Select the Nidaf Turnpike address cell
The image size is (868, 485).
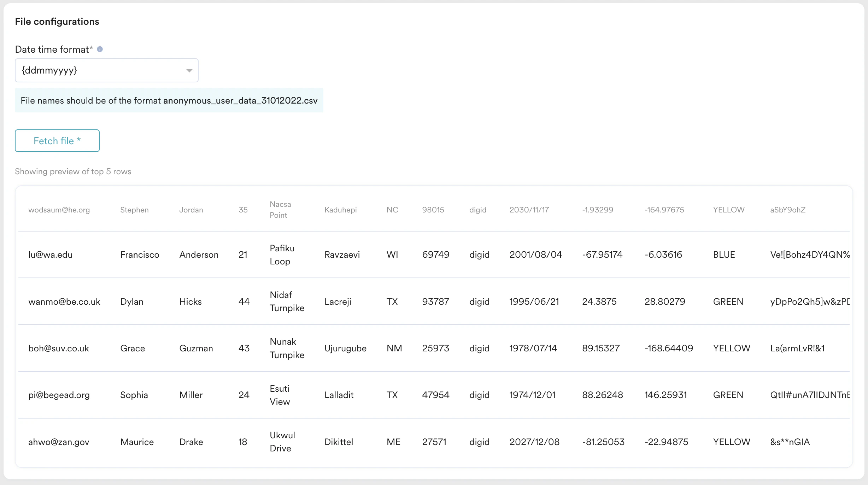tap(287, 301)
